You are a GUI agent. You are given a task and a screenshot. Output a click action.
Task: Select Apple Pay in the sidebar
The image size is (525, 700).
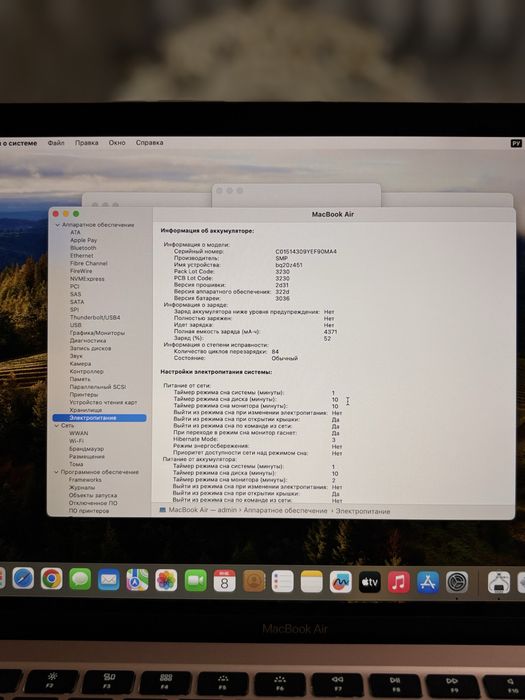click(83, 240)
